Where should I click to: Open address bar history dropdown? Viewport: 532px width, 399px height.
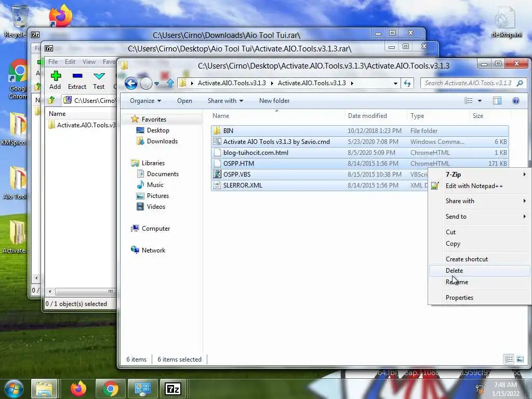(x=395, y=83)
